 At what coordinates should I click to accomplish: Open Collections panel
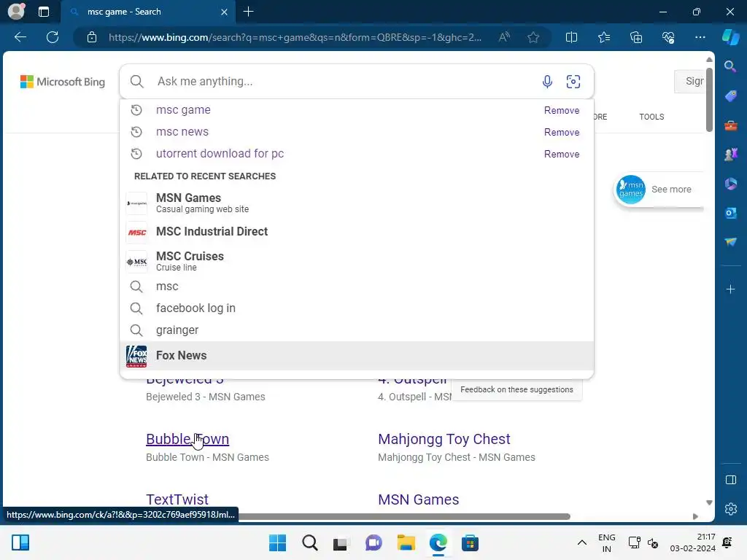(x=636, y=37)
